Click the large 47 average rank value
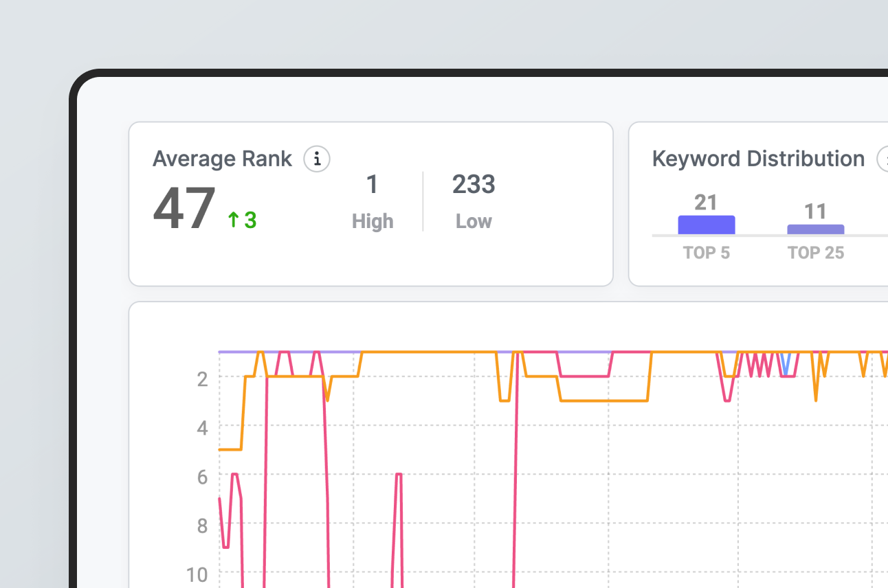888x588 pixels. click(x=184, y=210)
